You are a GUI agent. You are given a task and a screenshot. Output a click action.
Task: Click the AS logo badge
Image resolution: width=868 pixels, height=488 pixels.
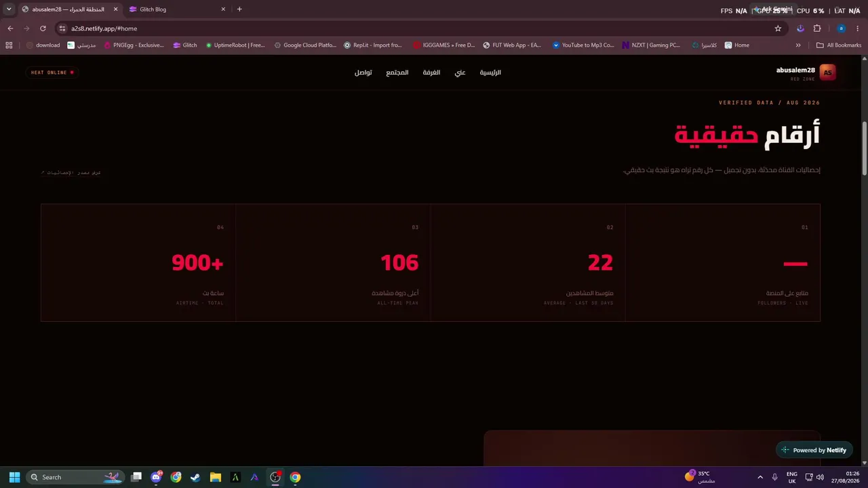click(x=827, y=73)
